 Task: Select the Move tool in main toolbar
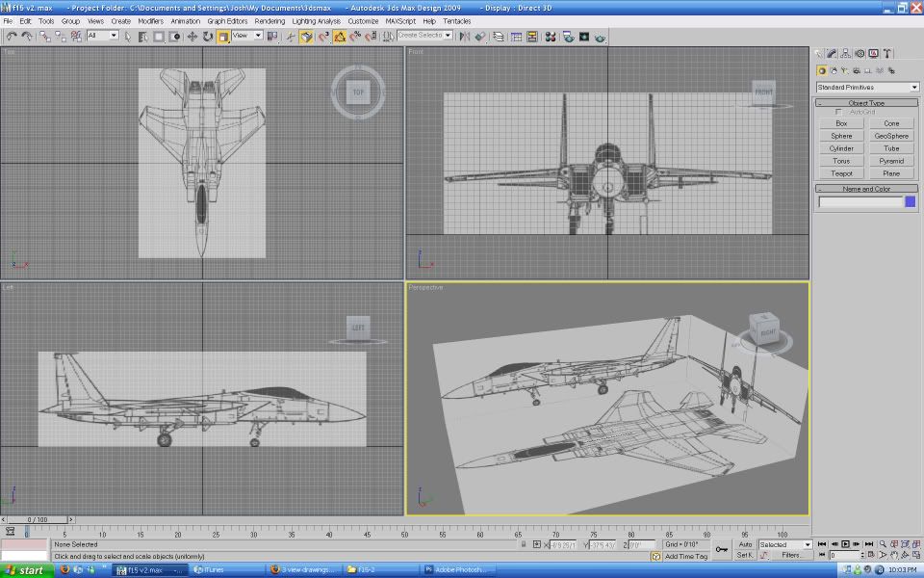pos(192,37)
